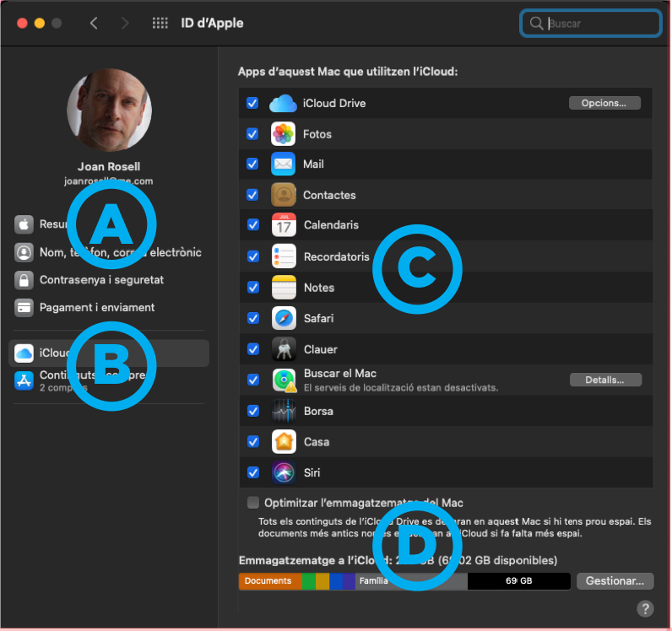Viewport: 672px width, 631px height.
Task: Toggle the Clauer checkbox
Action: coord(253,349)
